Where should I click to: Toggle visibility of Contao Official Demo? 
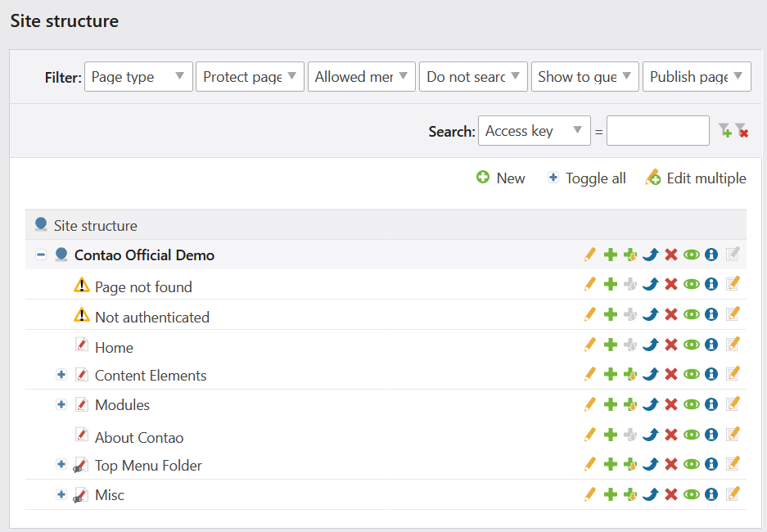click(691, 255)
